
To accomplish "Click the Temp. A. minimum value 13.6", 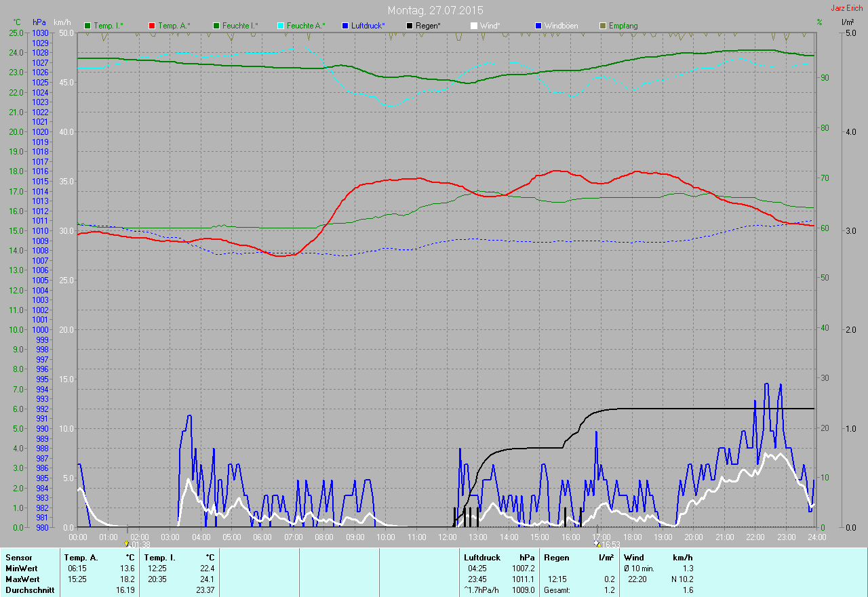I will coord(127,569).
